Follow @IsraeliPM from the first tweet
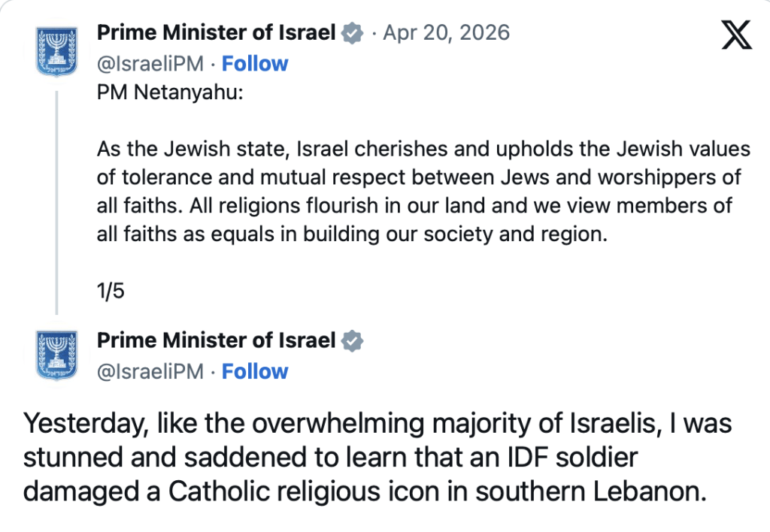Screen dimensions: 770x532 click(255, 64)
